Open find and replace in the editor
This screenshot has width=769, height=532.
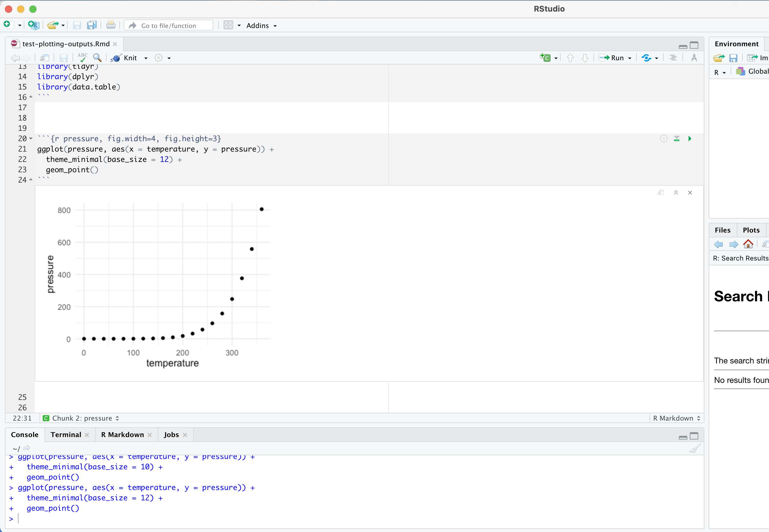pos(97,58)
